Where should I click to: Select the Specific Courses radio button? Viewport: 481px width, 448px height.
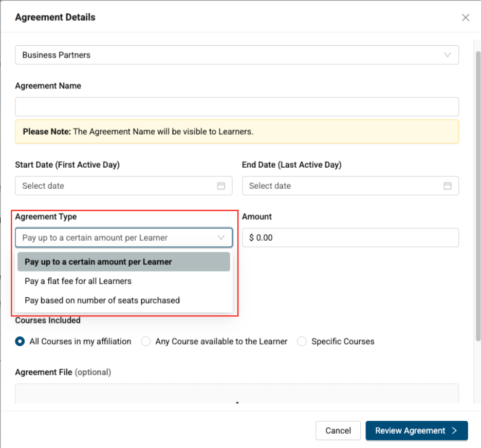click(x=302, y=342)
